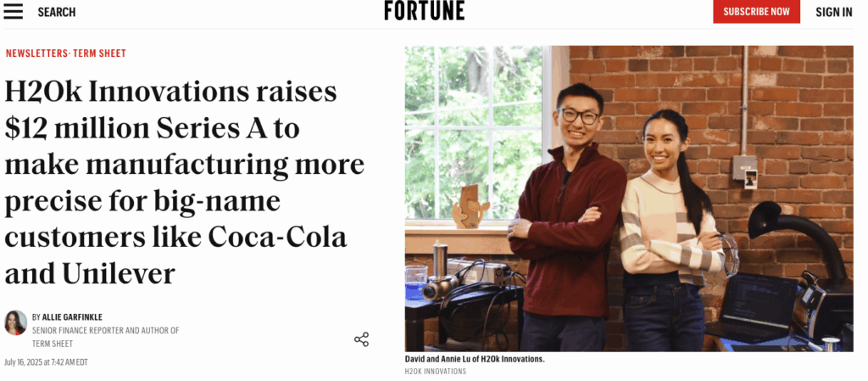
Task: Click the July 16, 2025 publish date
Action: click(46, 362)
